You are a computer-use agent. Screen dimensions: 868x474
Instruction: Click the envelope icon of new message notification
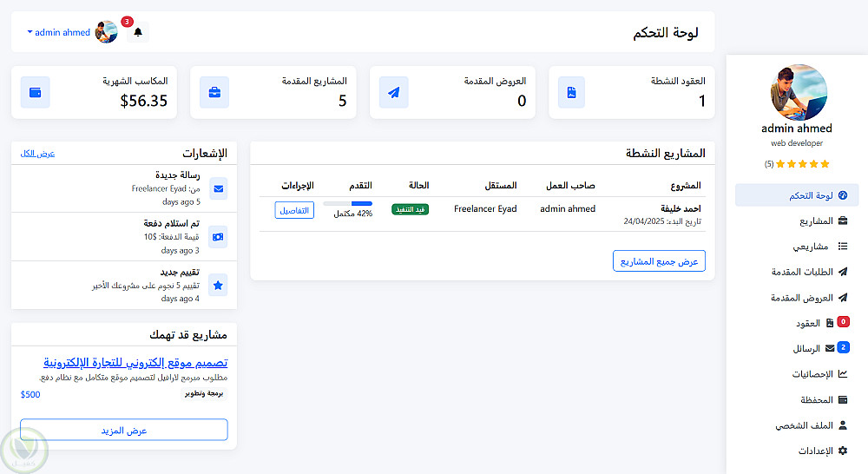218,189
